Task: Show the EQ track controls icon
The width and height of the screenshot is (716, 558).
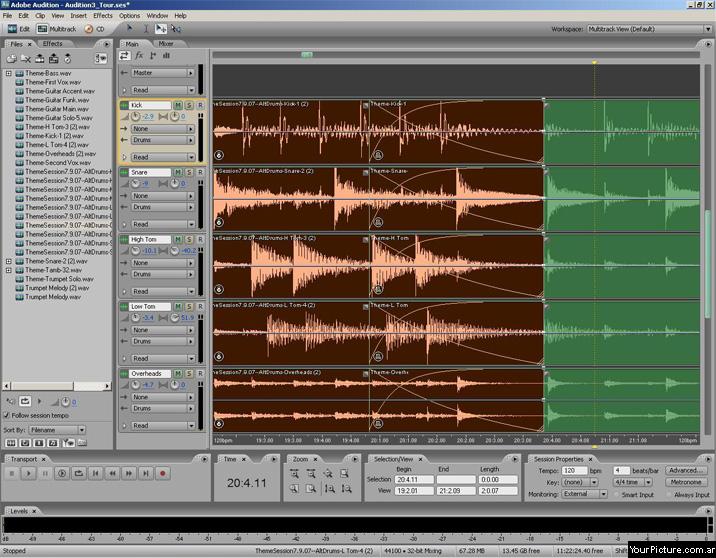Action: (166, 56)
